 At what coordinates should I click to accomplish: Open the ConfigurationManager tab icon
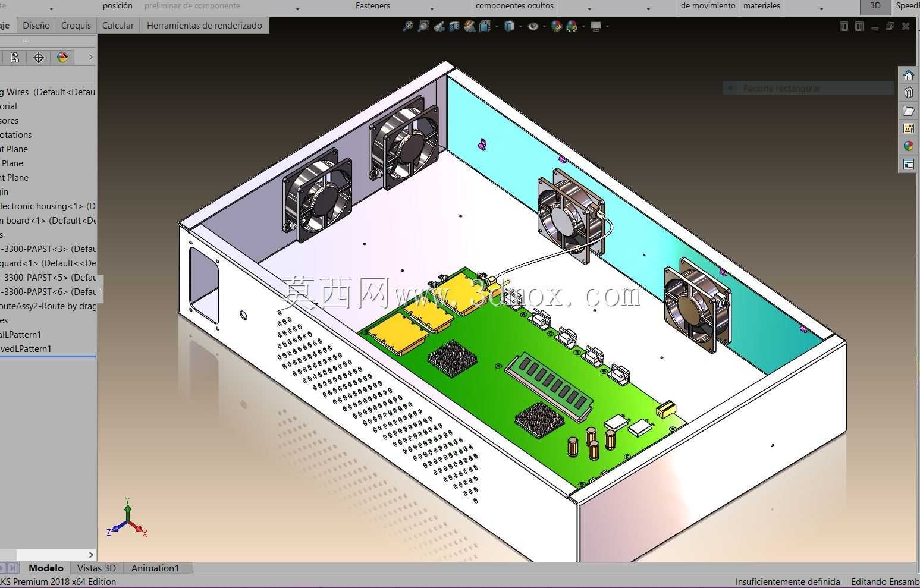point(15,57)
